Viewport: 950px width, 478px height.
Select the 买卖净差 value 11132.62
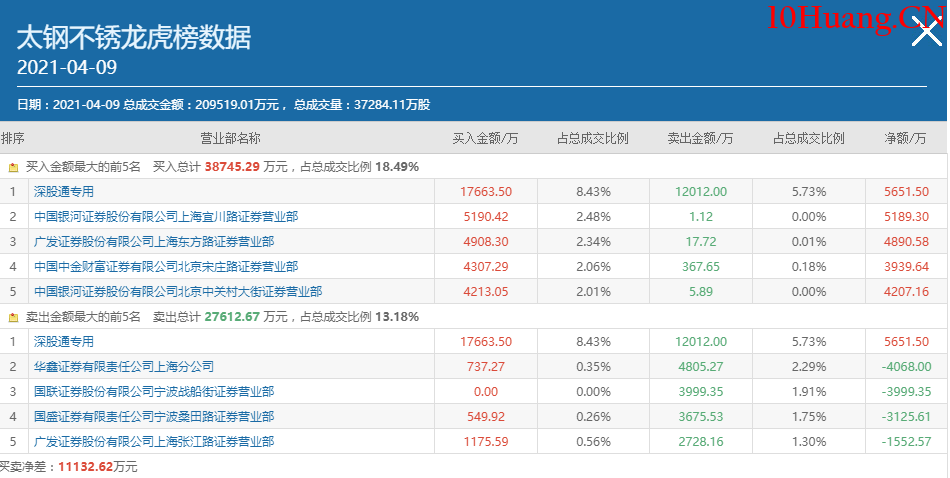coord(85,466)
